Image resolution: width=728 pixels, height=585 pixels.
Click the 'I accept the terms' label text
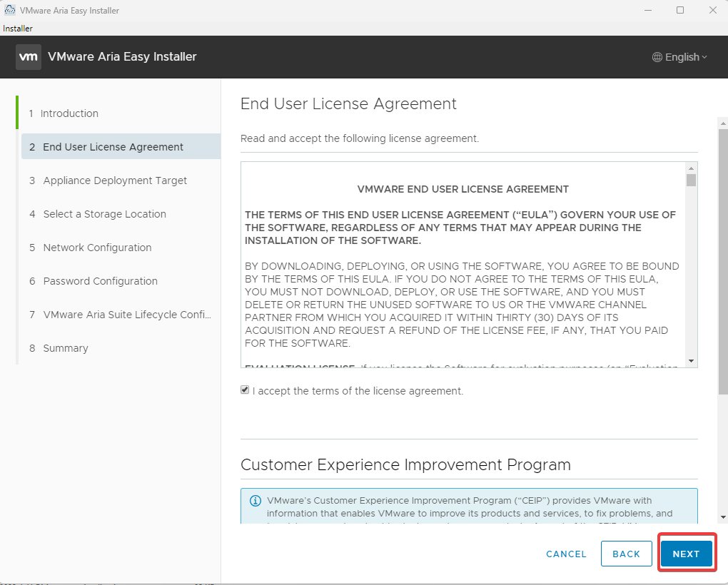[358, 391]
